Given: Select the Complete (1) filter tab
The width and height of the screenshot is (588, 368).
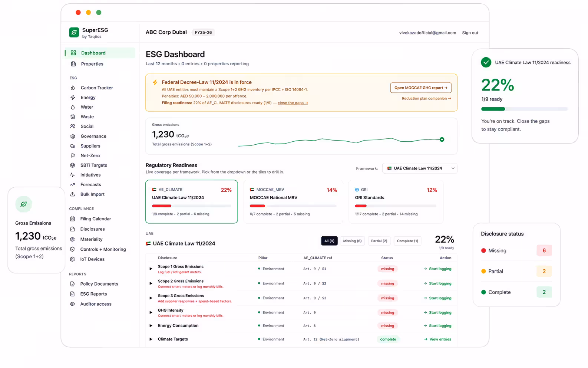Looking at the screenshot, I should point(407,241).
